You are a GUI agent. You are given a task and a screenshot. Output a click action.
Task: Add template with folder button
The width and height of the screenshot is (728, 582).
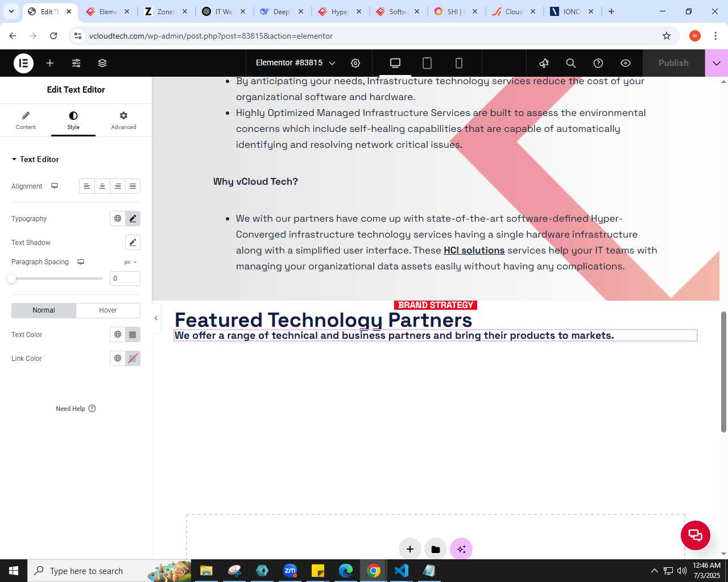[x=436, y=549]
